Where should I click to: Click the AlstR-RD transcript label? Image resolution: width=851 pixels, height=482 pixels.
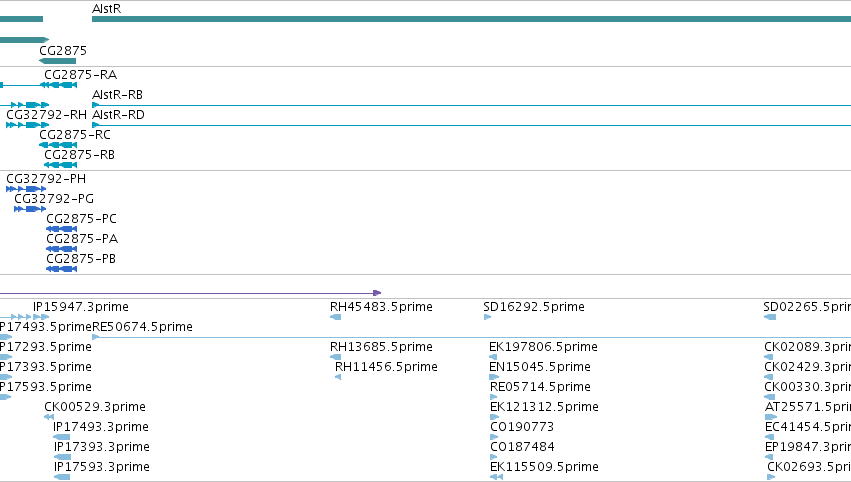coord(118,115)
